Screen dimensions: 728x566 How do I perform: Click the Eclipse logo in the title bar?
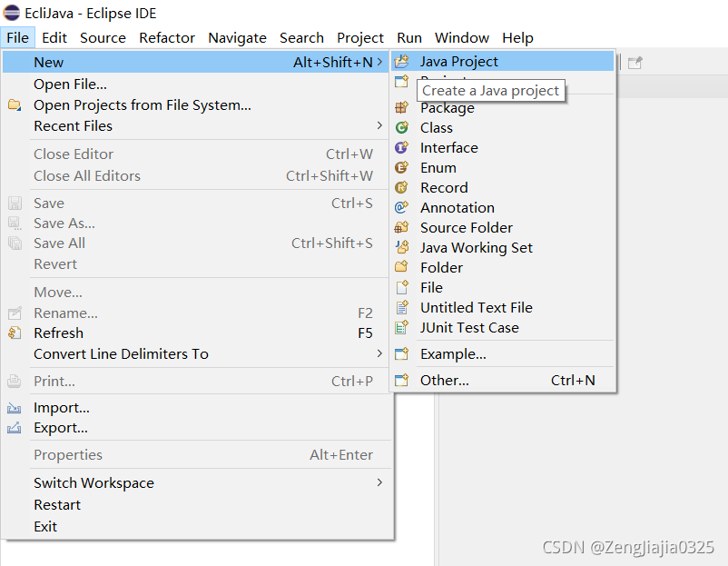click(x=12, y=13)
